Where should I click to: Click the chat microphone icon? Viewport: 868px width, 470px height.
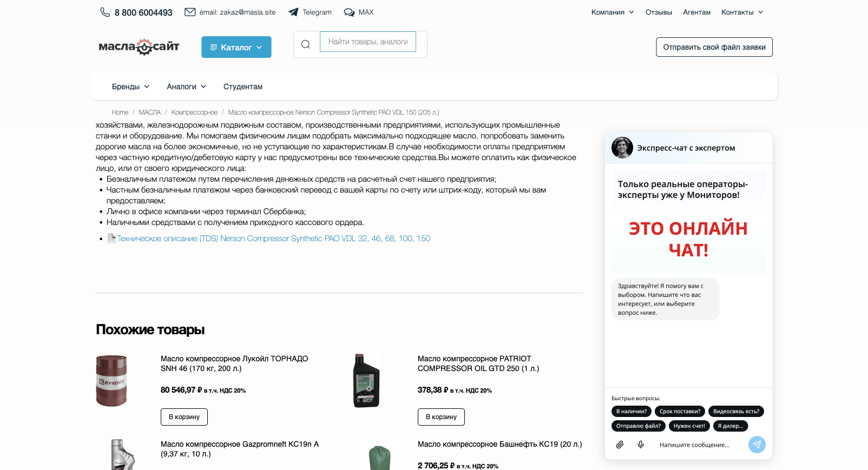pos(641,445)
